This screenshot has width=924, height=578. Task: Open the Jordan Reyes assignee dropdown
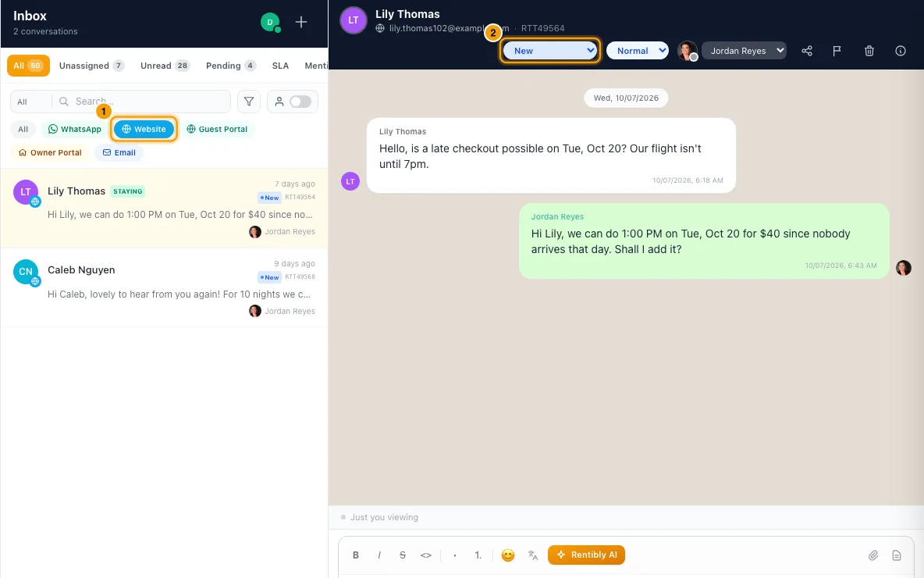(x=744, y=51)
